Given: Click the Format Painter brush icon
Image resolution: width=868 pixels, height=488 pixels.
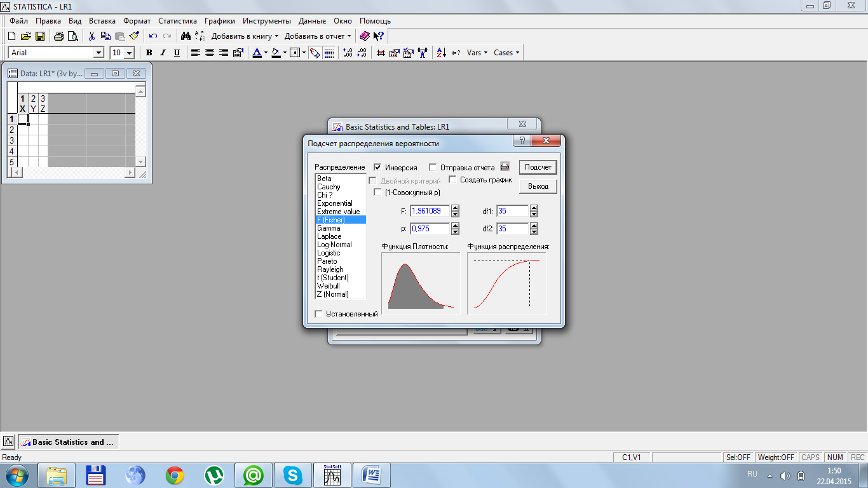Looking at the screenshot, I should pos(133,36).
